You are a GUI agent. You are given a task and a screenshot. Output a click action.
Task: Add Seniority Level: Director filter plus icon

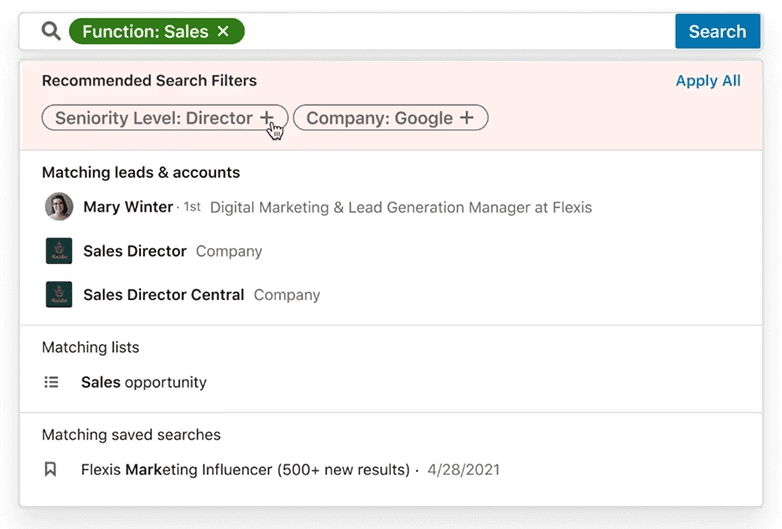click(267, 118)
